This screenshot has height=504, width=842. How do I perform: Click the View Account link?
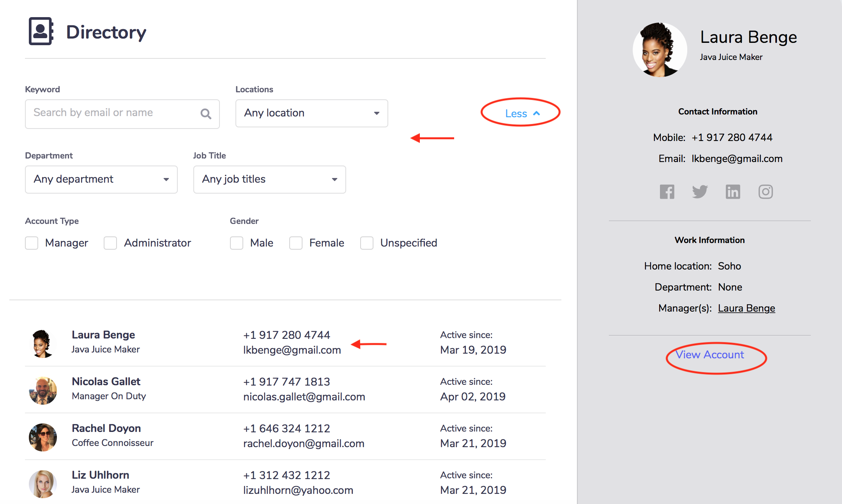coord(709,355)
